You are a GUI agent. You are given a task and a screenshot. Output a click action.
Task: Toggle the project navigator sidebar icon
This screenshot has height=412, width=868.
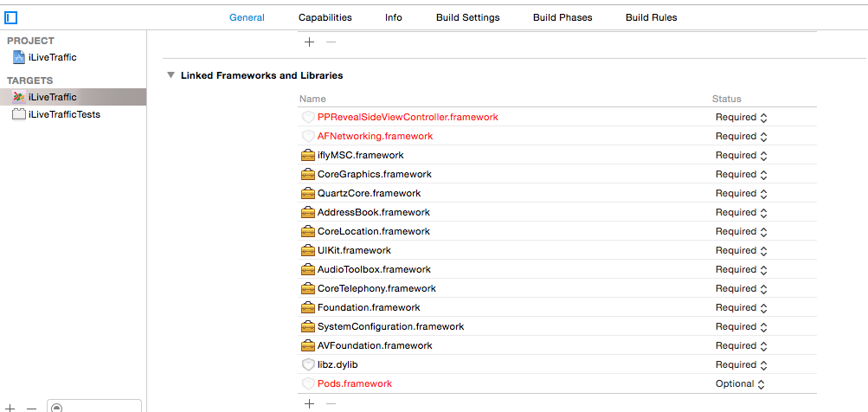click(x=11, y=17)
